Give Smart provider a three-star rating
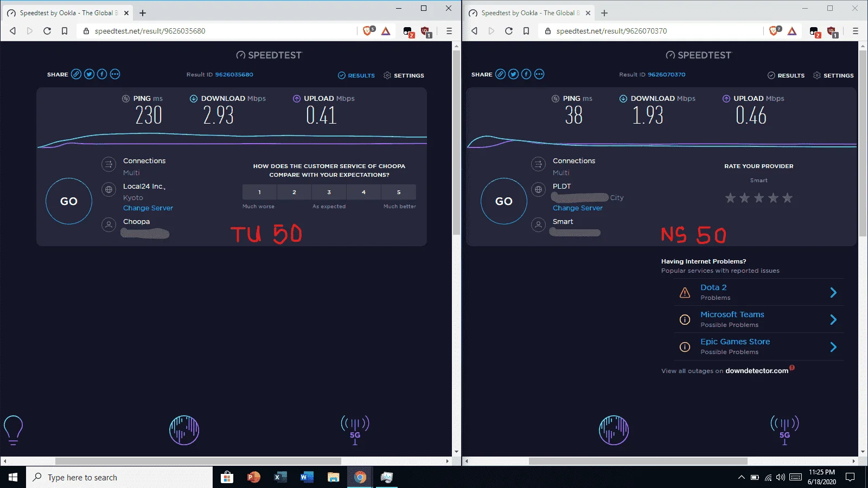The width and height of the screenshot is (868, 488). (x=759, y=198)
